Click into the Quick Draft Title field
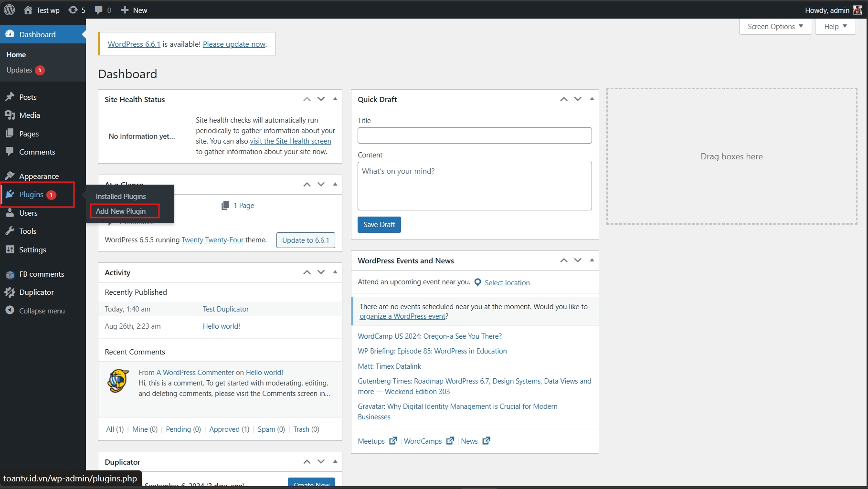868x489 pixels. [474, 135]
